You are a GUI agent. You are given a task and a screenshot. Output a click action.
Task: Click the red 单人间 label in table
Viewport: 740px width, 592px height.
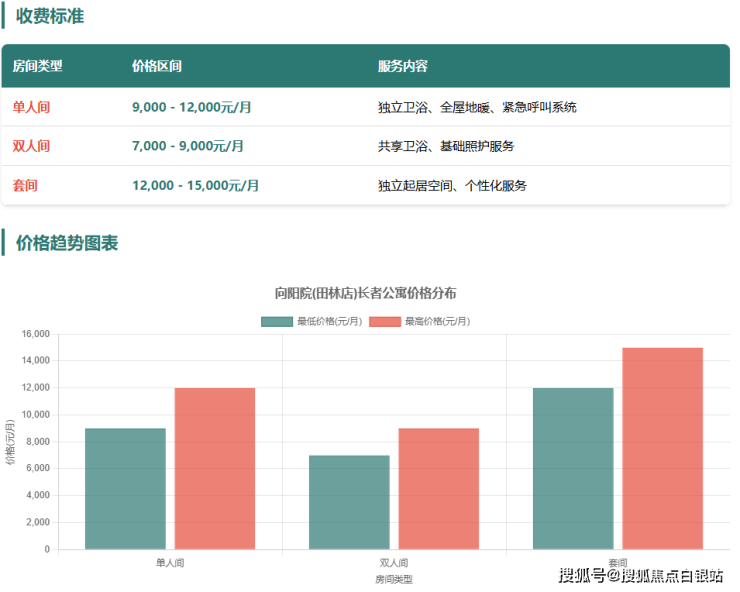pos(31,107)
